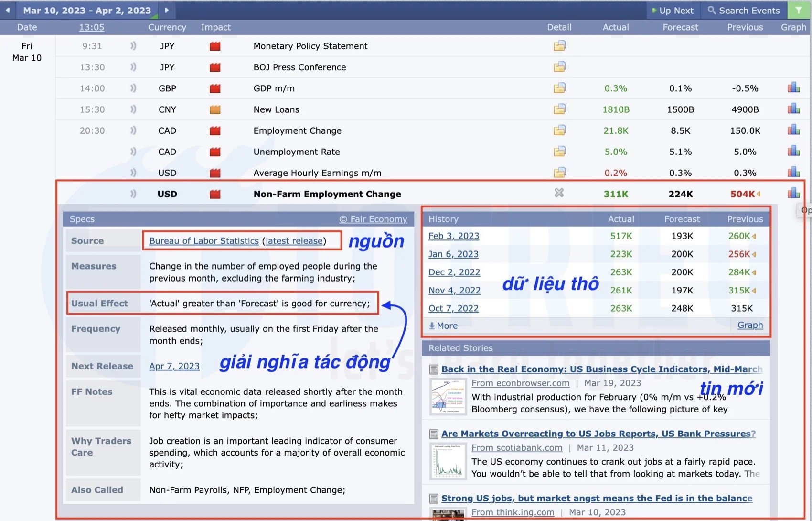This screenshot has width=812, height=521.
Task: Expand More history entries
Action: pyautogui.click(x=443, y=326)
